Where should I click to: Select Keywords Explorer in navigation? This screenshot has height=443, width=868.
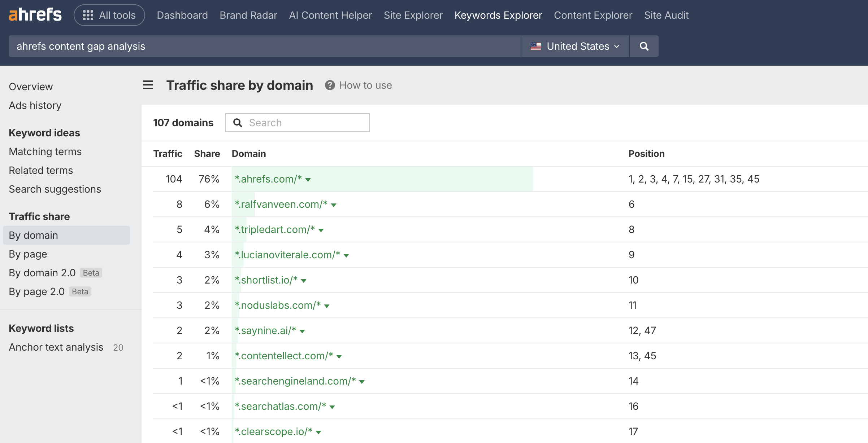click(498, 15)
